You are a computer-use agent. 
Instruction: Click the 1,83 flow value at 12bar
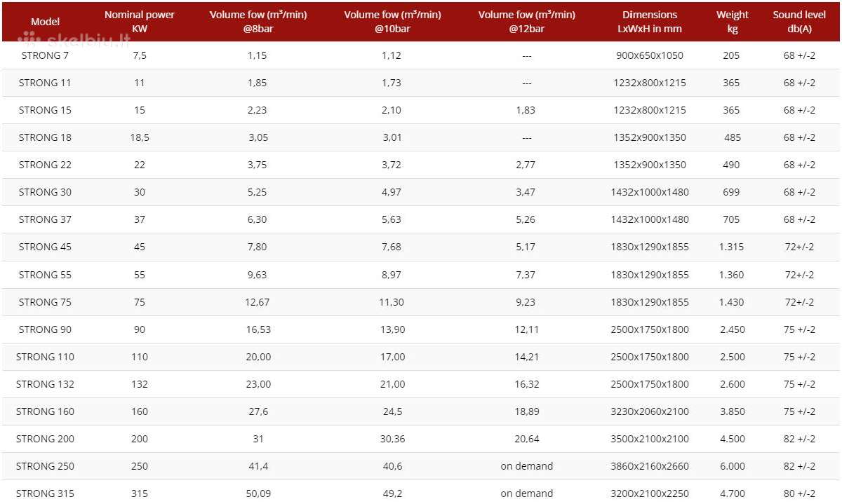(526, 110)
